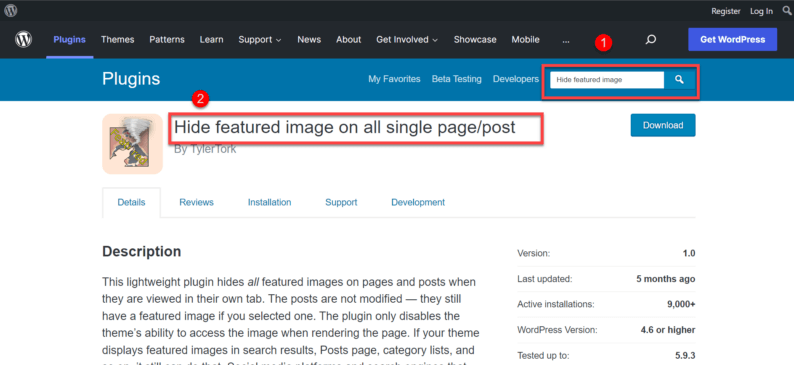Click the Log In link
The width and height of the screenshot is (794, 365).
pos(762,11)
